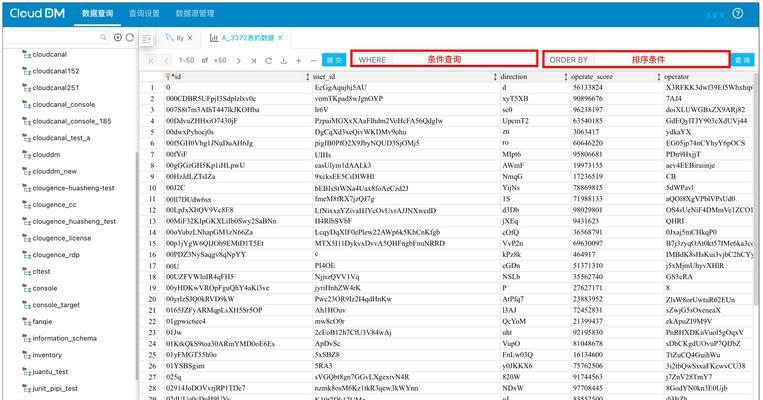Close the lly query tab
The image size is (763, 400).
(190, 37)
